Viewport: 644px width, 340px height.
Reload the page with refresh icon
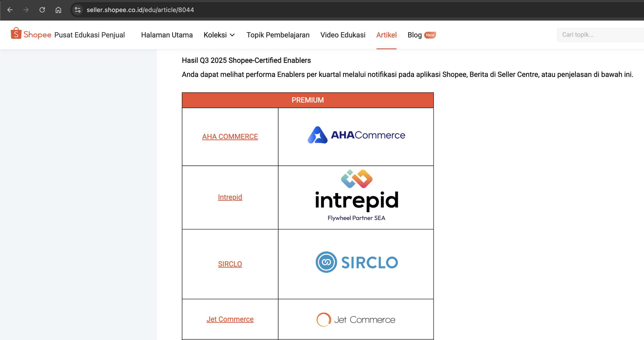click(x=42, y=10)
